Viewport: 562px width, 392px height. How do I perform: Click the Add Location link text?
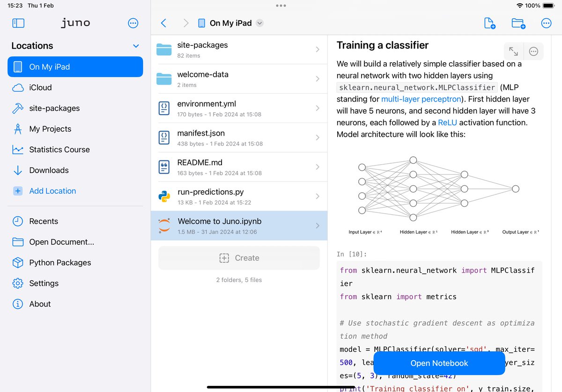pyautogui.click(x=52, y=191)
